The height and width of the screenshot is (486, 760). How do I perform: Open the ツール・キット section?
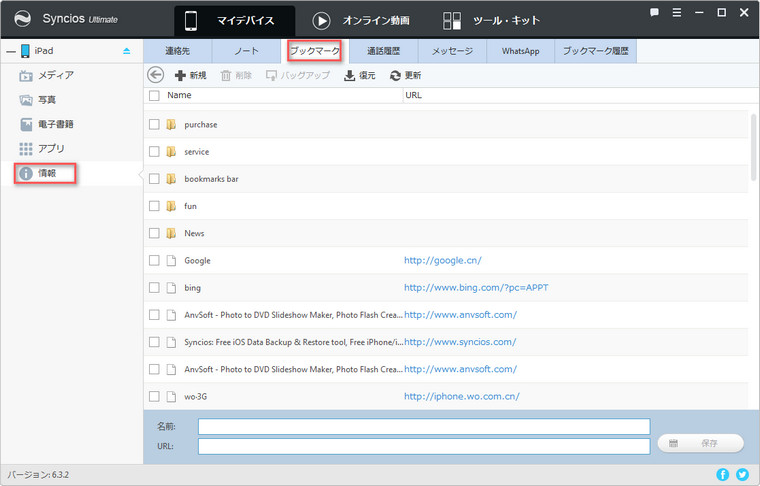[x=491, y=21]
